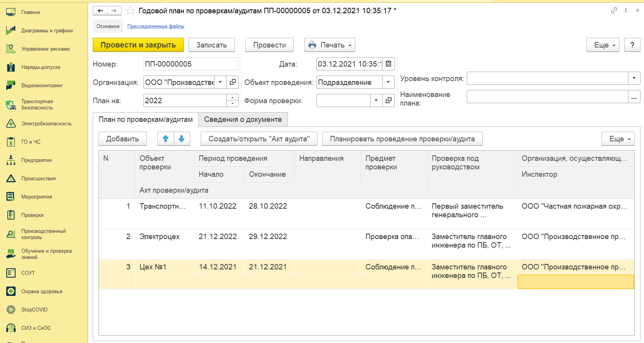Select Основное navigation tab
644x343 pixels.
click(108, 26)
